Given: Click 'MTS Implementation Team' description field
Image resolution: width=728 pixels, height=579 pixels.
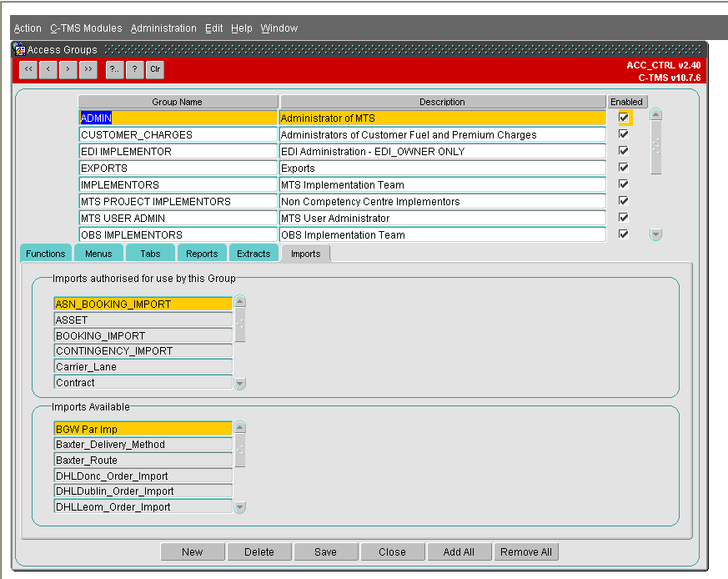Looking at the screenshot, I should click(x=443, y=185).
